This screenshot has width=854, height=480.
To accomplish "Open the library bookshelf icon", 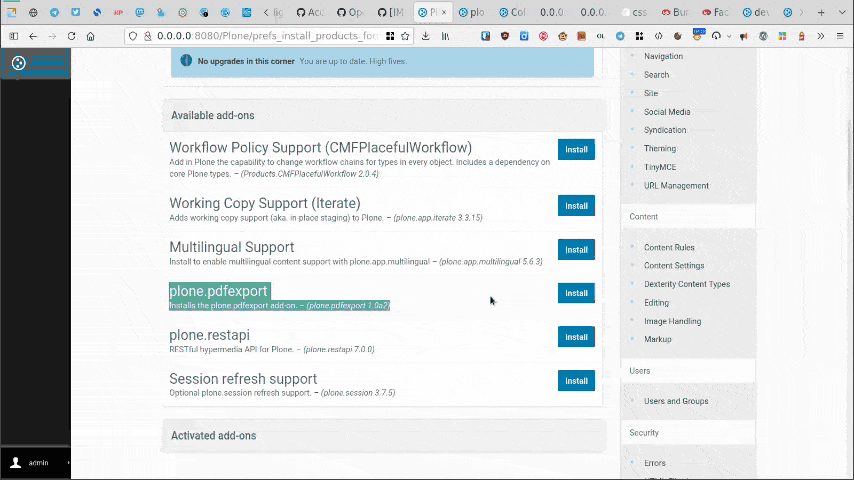I will coord(446,36).
